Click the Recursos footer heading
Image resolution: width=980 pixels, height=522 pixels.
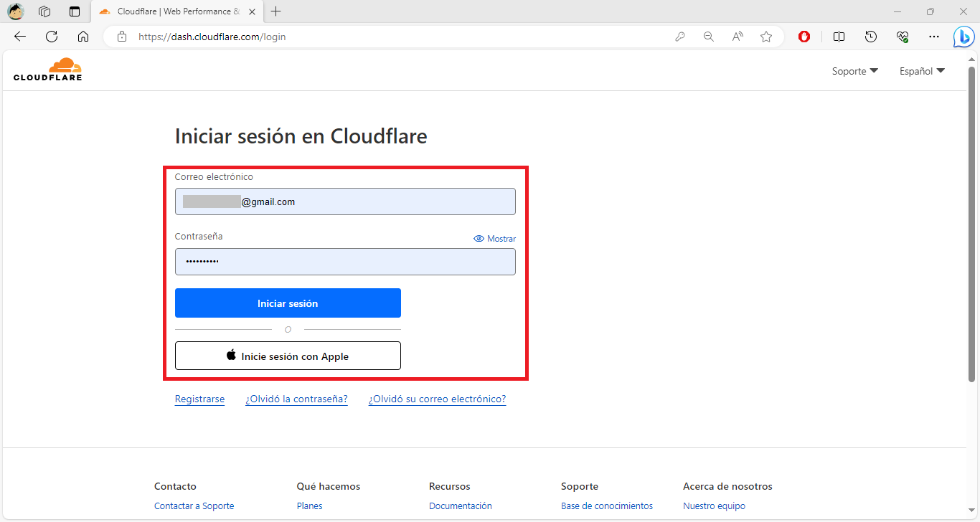[x=449, y=486]
